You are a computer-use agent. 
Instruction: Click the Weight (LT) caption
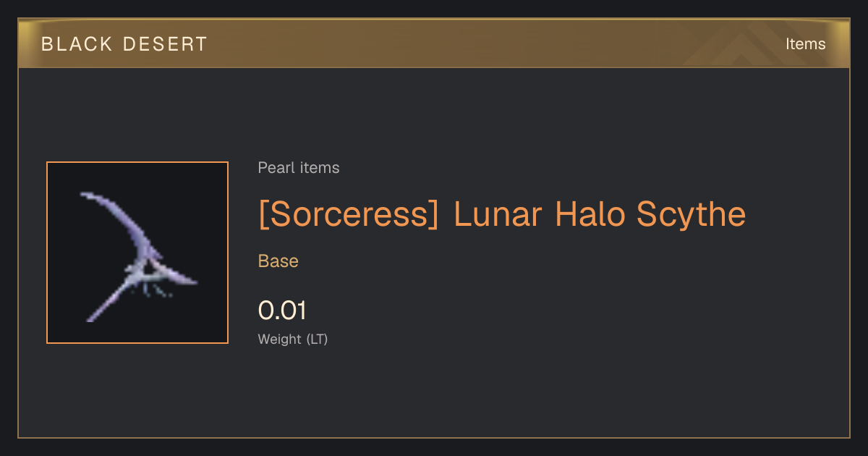pos(293,339)
